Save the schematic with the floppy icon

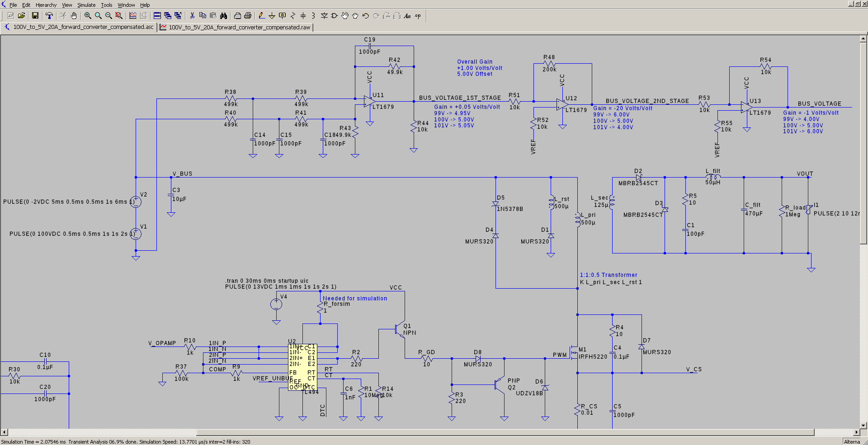35,16
